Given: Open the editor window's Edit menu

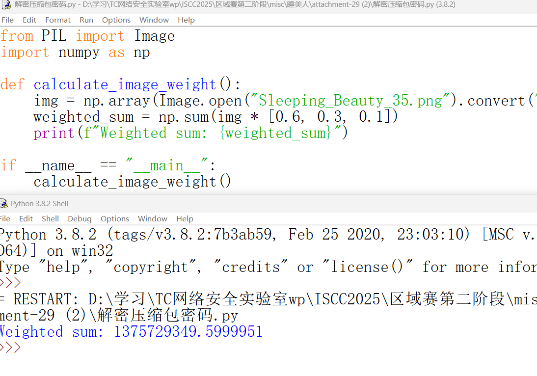Looking at the screenshot, I should [29, 20].
